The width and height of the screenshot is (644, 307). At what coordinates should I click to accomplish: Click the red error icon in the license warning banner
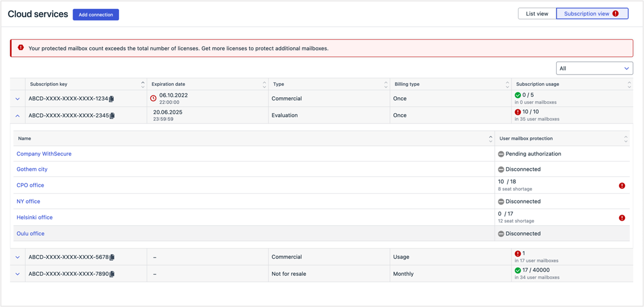(x=20, y=47)
